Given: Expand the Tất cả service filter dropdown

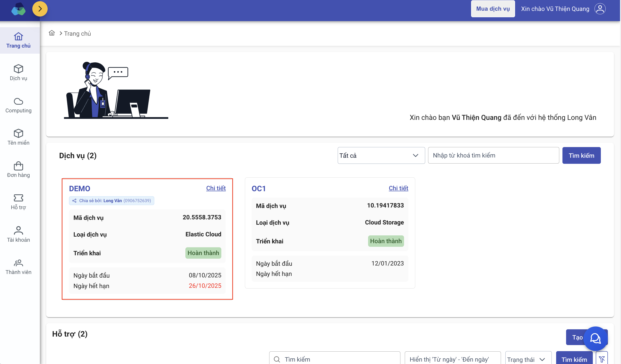Looking at the screenshot, I should pos(381,155).
